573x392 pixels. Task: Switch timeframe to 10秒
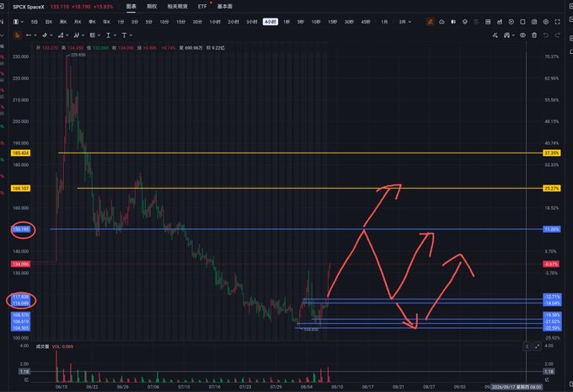(x=316, y=22)
